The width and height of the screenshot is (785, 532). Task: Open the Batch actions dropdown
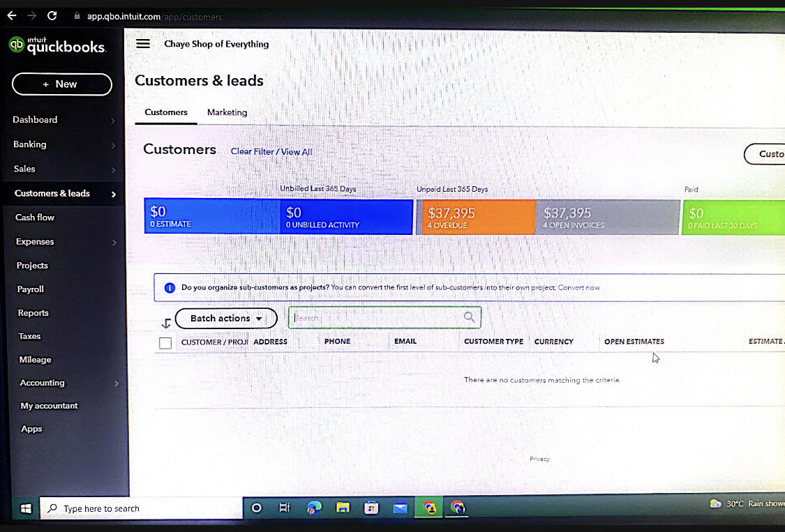(x=226, y=319)
